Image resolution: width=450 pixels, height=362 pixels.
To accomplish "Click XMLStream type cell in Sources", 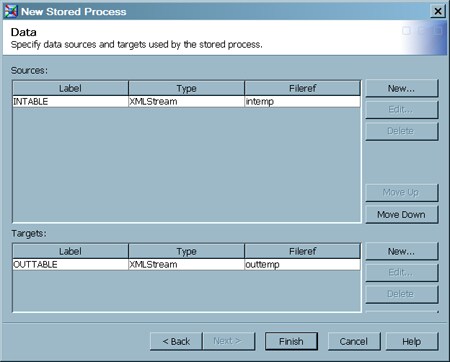I will pos(186,102).
